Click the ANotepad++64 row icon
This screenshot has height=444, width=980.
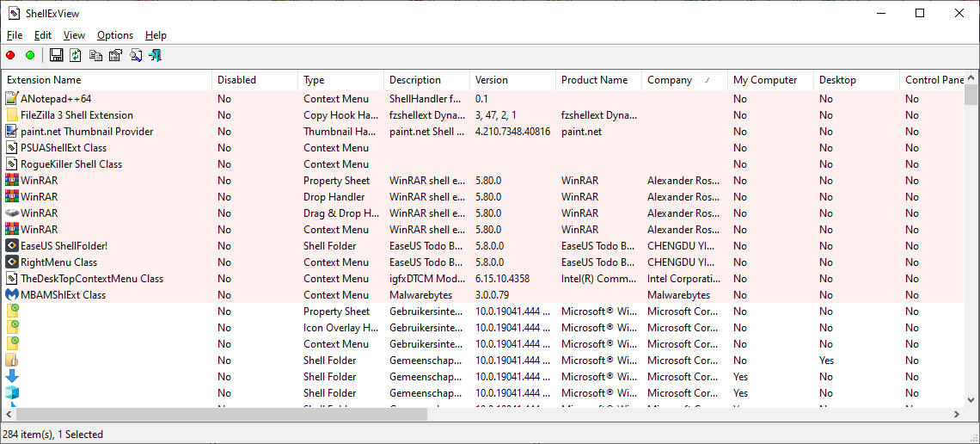coord(12,98)
